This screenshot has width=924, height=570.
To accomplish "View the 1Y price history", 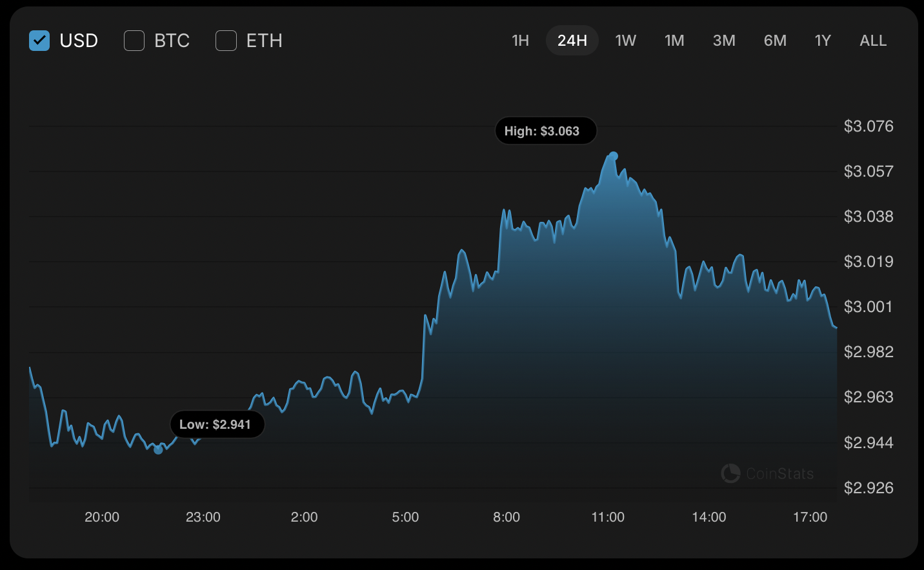I will click(x=823, y=41).
